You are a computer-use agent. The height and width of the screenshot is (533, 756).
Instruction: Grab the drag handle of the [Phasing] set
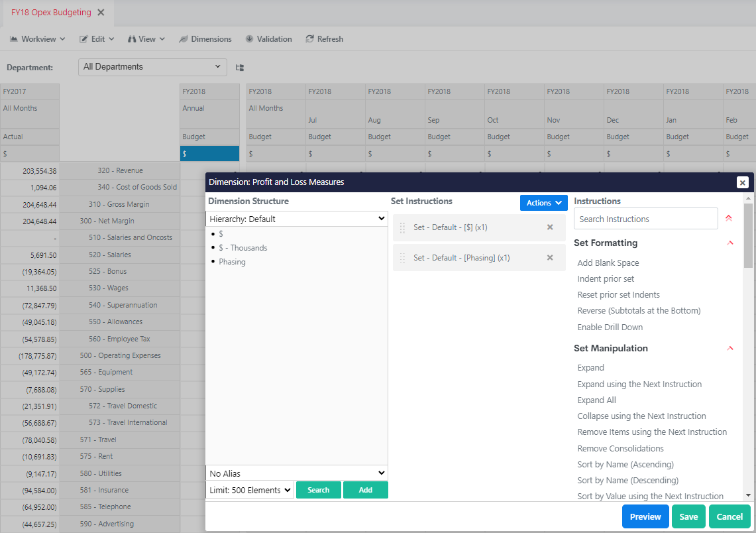point(402,258)
